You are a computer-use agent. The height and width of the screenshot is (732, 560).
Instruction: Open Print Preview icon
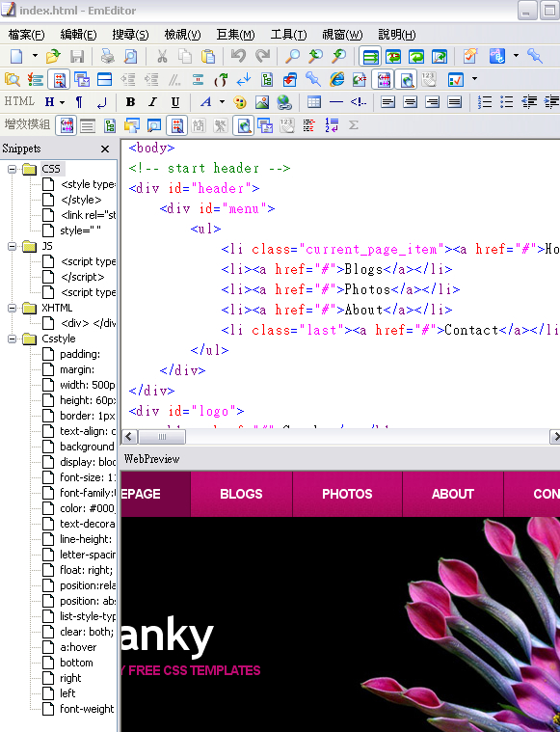pos(130,57)
